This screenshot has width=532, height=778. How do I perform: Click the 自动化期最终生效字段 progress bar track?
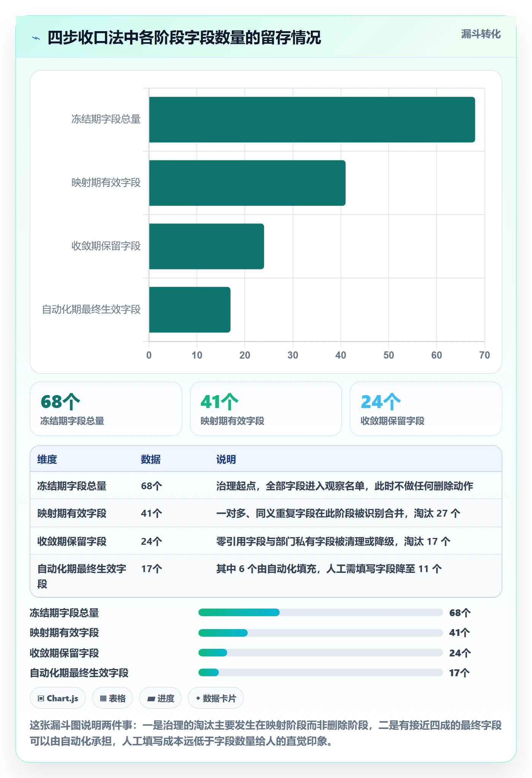321,672
